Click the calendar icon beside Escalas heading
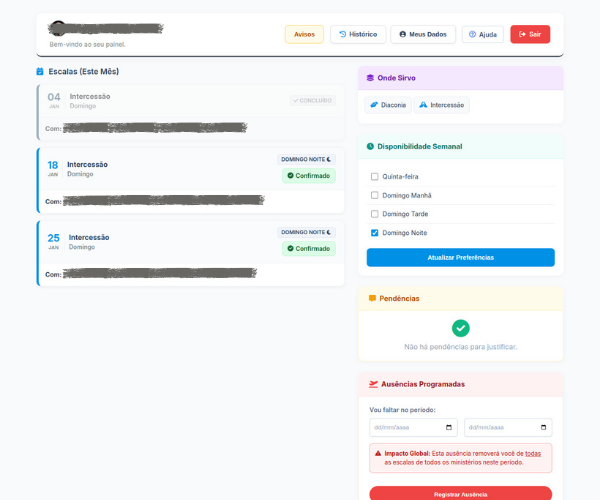 (x=40, y=71)
